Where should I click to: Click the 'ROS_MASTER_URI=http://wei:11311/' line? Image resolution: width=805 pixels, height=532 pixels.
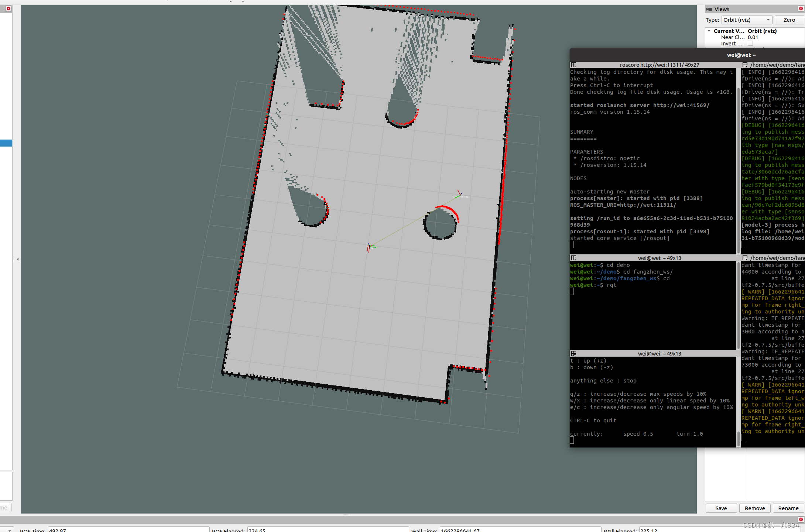pos(623,205)
